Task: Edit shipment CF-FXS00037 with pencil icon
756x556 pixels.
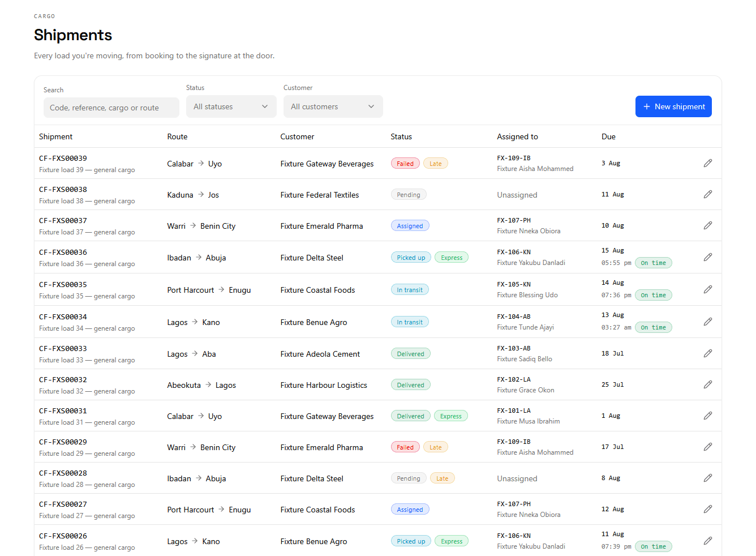Action: pyautogui.click(x=707, y=225)
